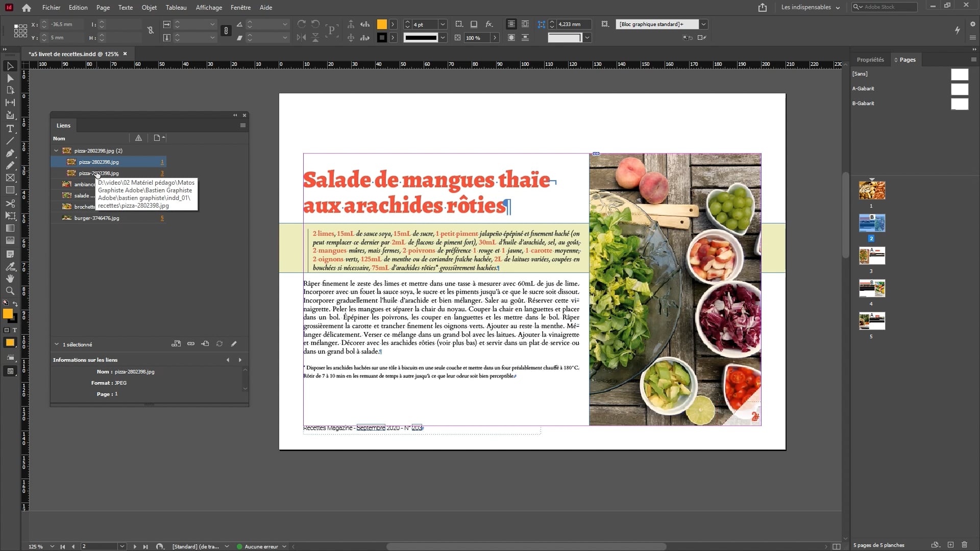Image resolution: width=980 pixels, height=551 pixels.
Task: Select the Eyedropper tool
Action: coord(10,266)
